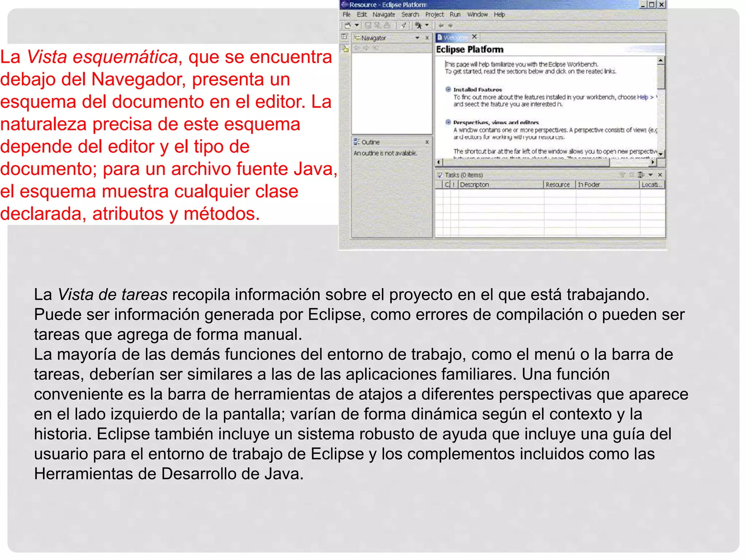Expand the New wizard dropdown arrow

pyautogui.click(x=357, y=26)
